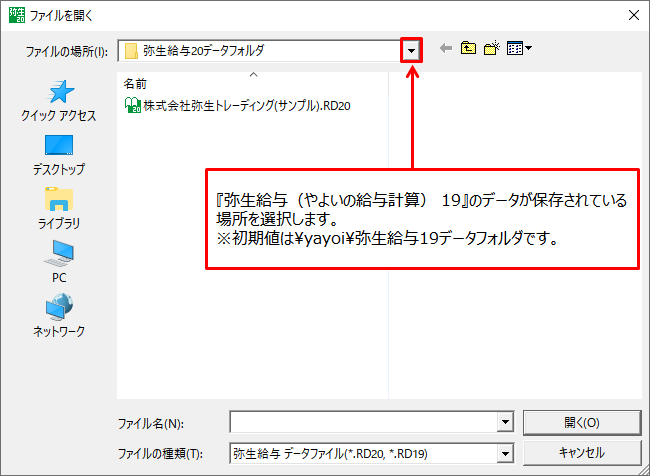The image size is (650, 476).
Task: Select PC in the places bar
Action: tap(59, 262)
